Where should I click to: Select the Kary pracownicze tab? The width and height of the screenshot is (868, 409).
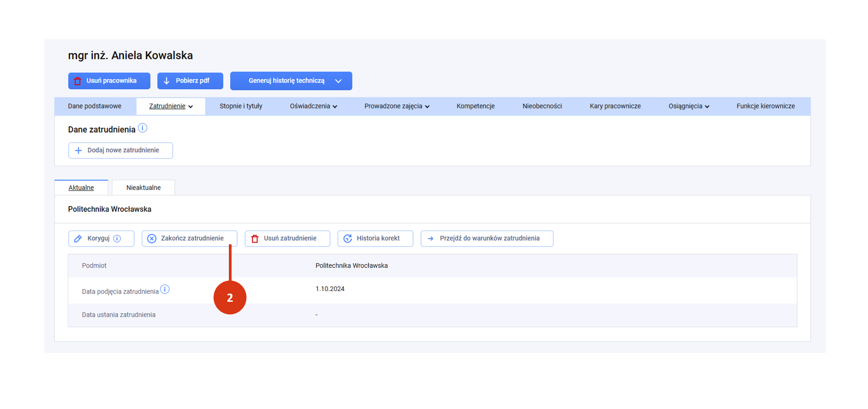(615, 106)
